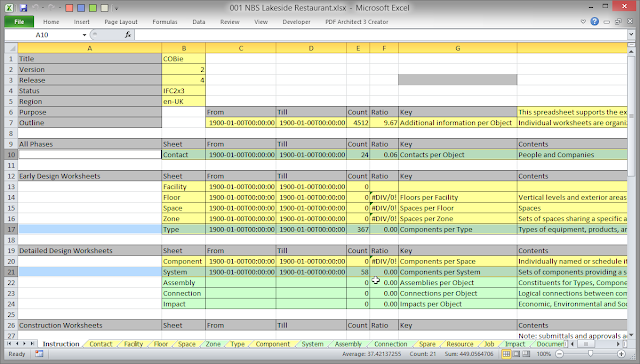The height and width of the screenshot is (364, 640).
Task: Switch to the Facility sheet tab
Action: click(133, 344)
